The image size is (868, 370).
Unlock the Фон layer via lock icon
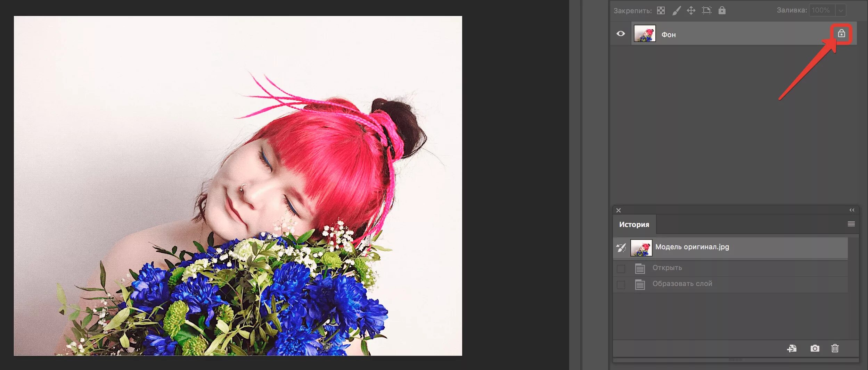(x=841, y=33)
